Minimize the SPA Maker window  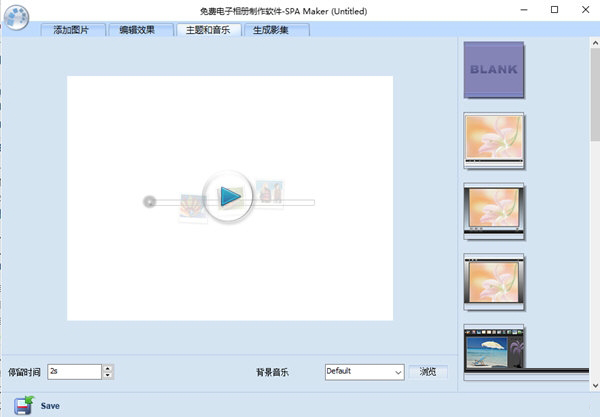pyautogui.click(x=524, y=10)
